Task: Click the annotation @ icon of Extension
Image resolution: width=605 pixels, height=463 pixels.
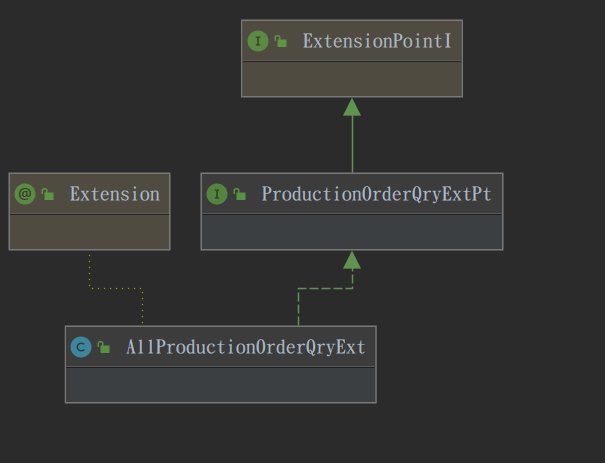Action: [25, 194]
